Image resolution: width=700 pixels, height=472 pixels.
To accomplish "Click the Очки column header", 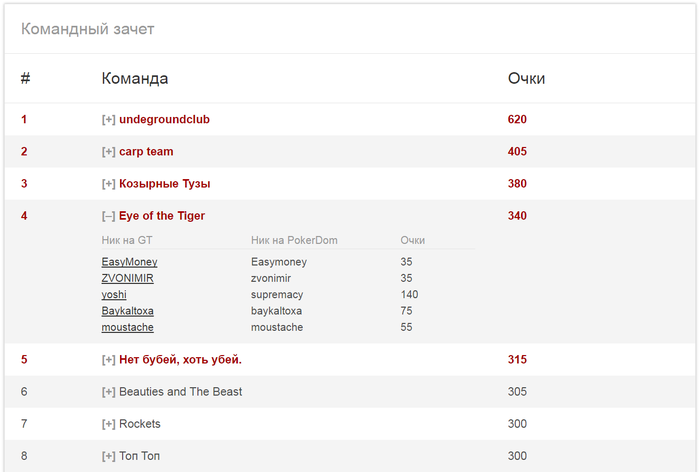I will (526, 79).
